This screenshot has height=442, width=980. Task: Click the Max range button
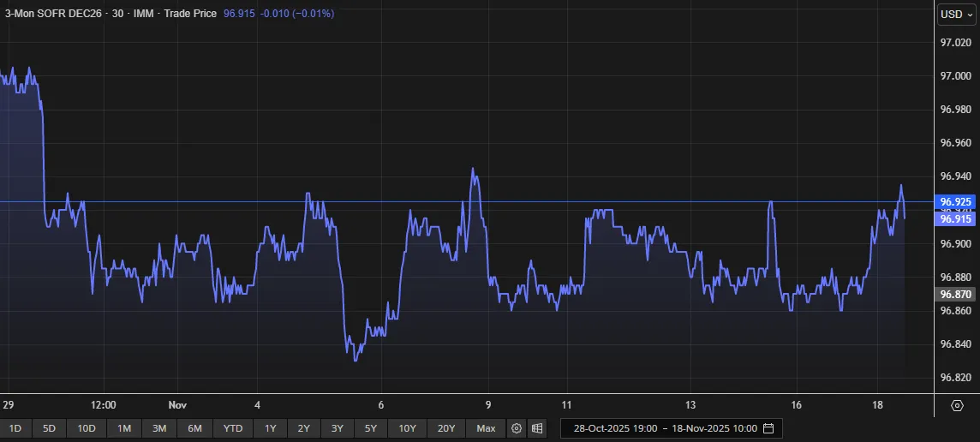click(x=486, y=428)
